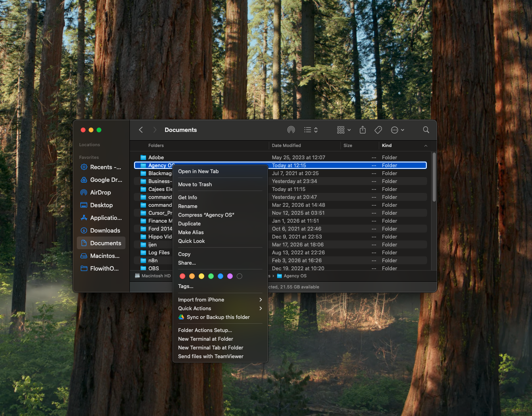Screen dimensions: 532x416
Task: Click the Tags icon in the toolbar
Action: click(x=378, y=130)
